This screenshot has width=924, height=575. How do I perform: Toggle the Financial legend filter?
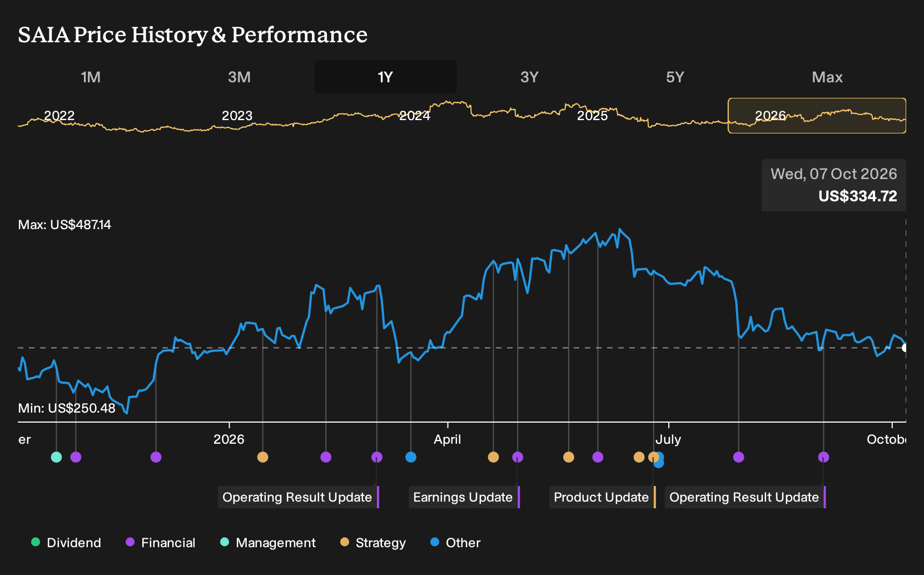coord(160,542)
